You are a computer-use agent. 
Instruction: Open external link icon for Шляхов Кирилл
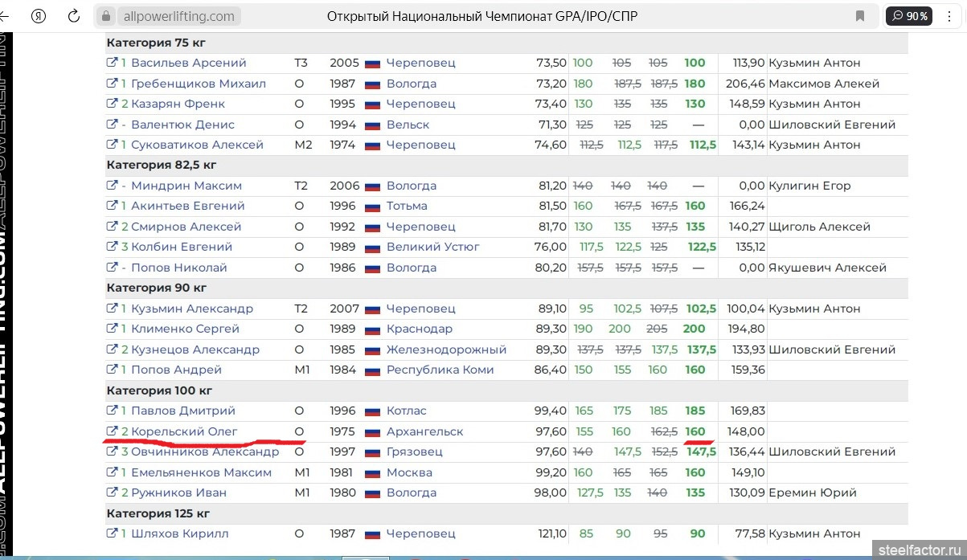[x=112, y=533]
